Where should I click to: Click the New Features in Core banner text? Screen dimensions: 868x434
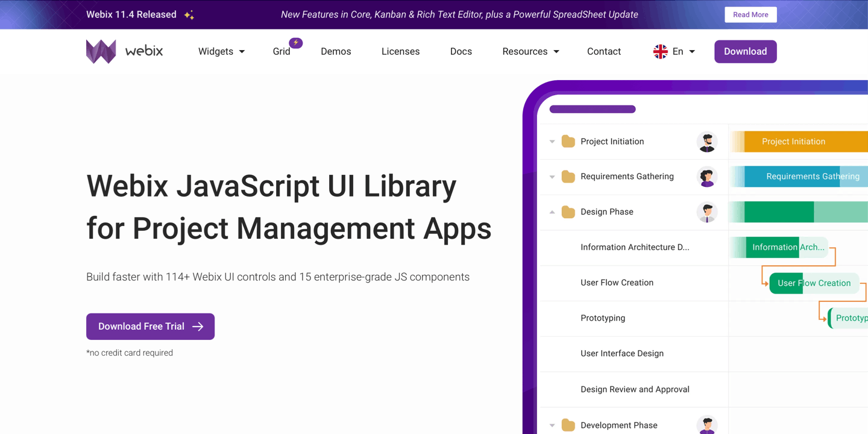459,14
